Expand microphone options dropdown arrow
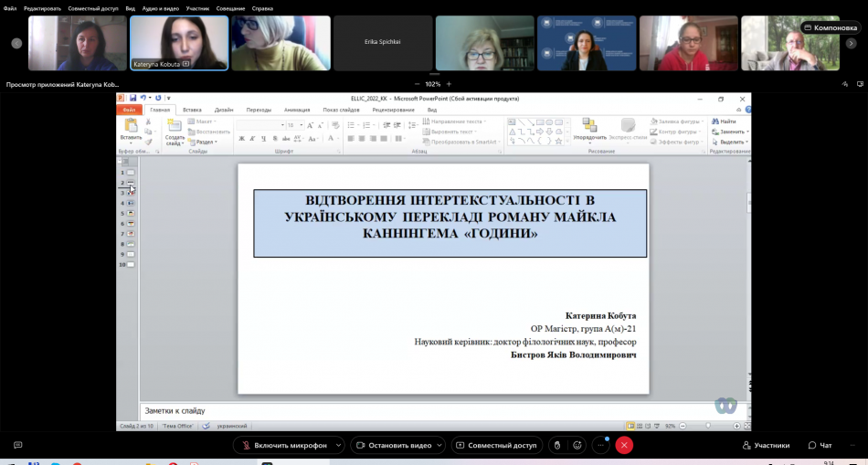Image resolution: width=868 pixels, height=465 pixels. (x=340, y=445)
